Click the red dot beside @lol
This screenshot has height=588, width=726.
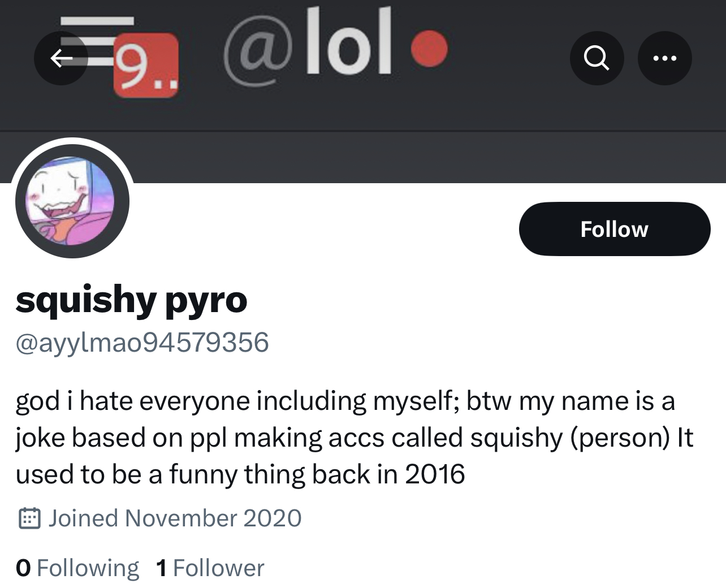coord(429,49)
